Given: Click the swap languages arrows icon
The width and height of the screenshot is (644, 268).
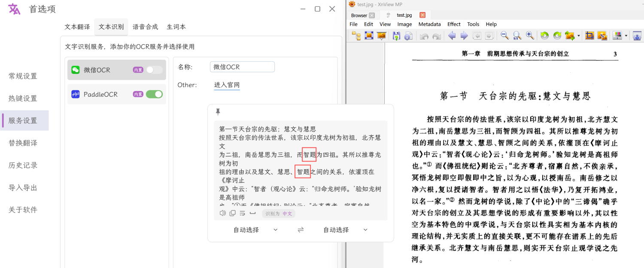Looking at the screenshot, I should pos(301,230).
